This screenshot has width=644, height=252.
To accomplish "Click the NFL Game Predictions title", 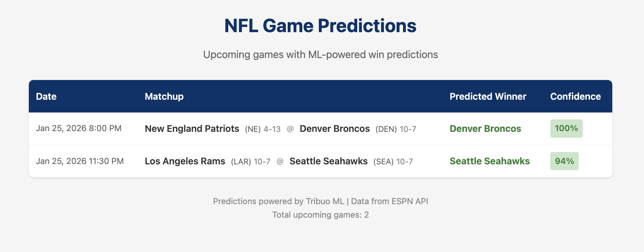I will click(x=321, y=25).
